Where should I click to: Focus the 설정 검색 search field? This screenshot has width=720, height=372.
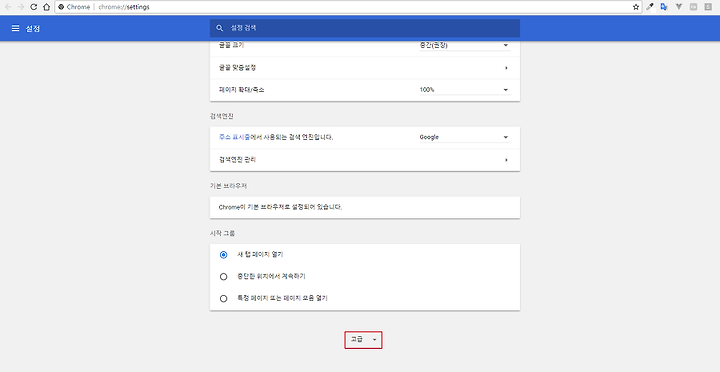[365, 28]
